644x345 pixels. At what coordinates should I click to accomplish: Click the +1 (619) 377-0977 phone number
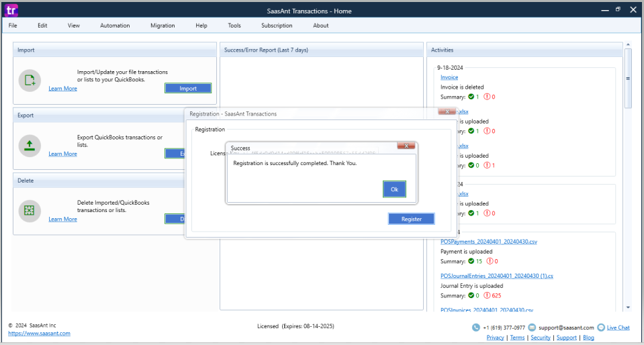(504, 328)
